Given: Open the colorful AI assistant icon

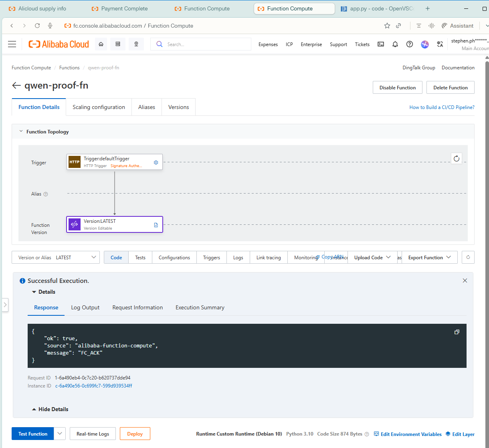Looking at the screenshot, I should 425,44.
